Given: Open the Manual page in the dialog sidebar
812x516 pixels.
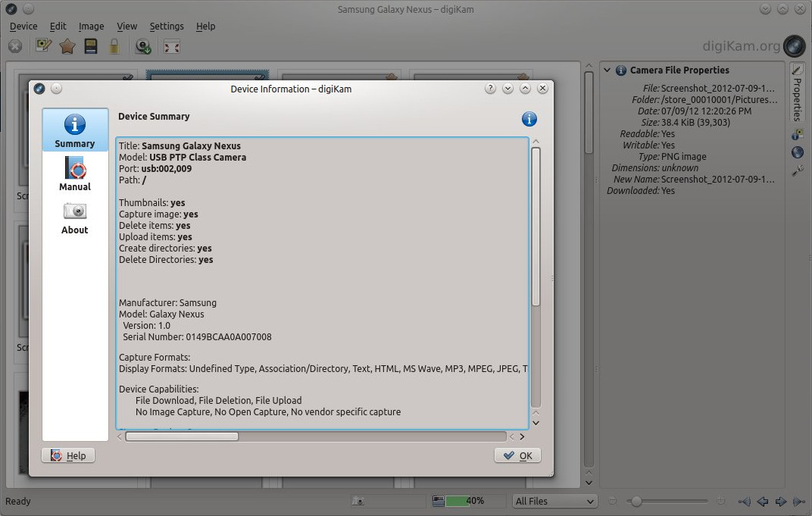Looking at the screenshot, I should coord(75,174).
